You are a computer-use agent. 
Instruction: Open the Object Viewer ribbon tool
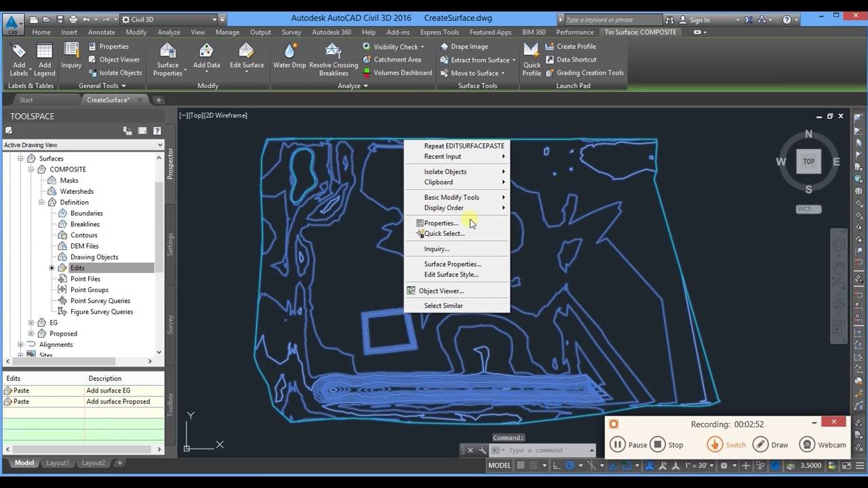114,60
